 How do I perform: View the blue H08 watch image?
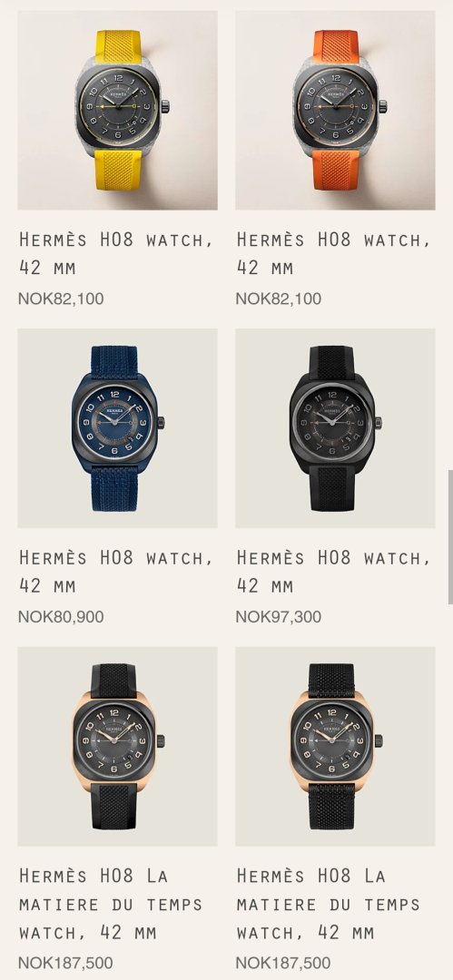[x=118, y=428]
